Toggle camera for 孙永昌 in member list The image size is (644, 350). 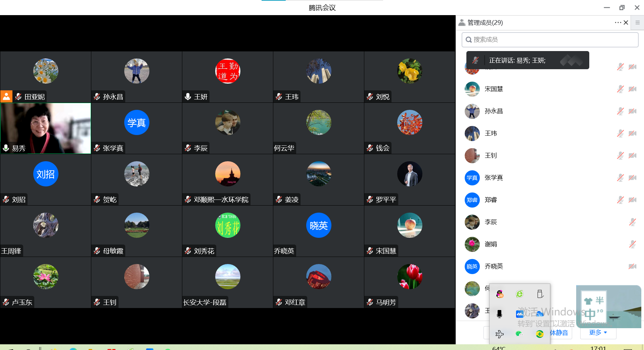[x=633, y=111]
